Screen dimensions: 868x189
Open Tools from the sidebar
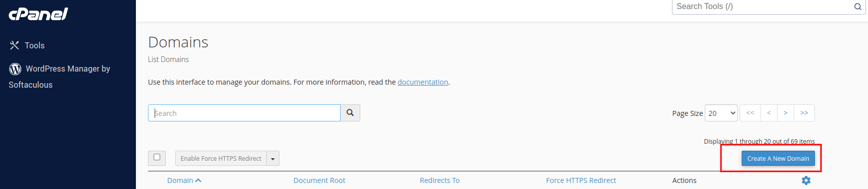[27, 45]
